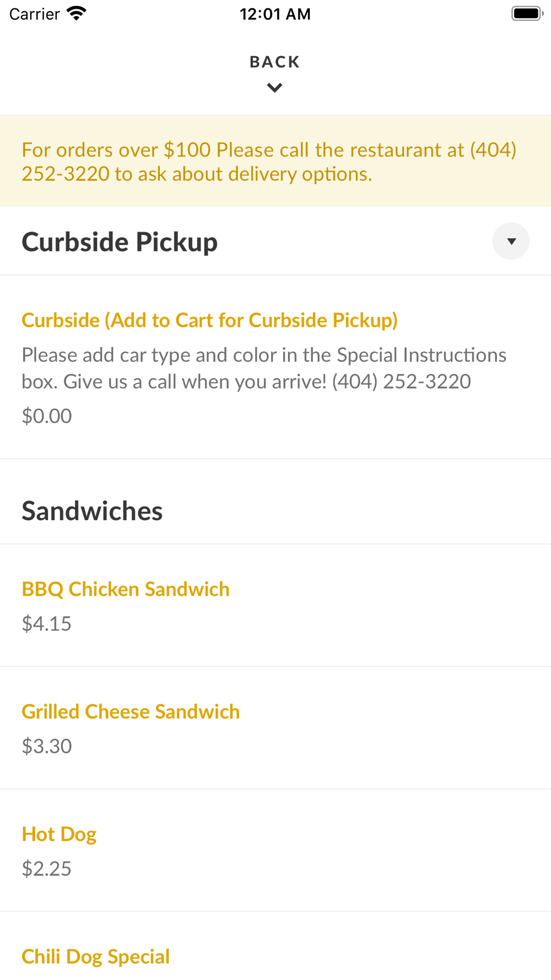The height and width of the screenshot is (980, 551).
Task: Tap the $3.30 price
Action: [x=47, y=746]
